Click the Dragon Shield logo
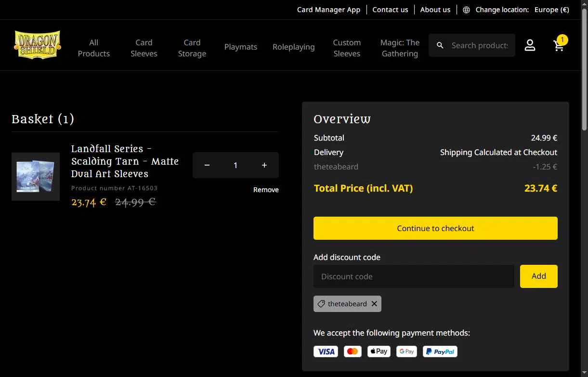 tap(38, 45)
